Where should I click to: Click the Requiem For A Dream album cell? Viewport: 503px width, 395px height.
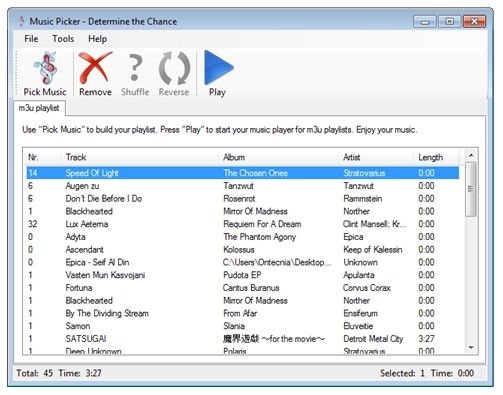262,224
